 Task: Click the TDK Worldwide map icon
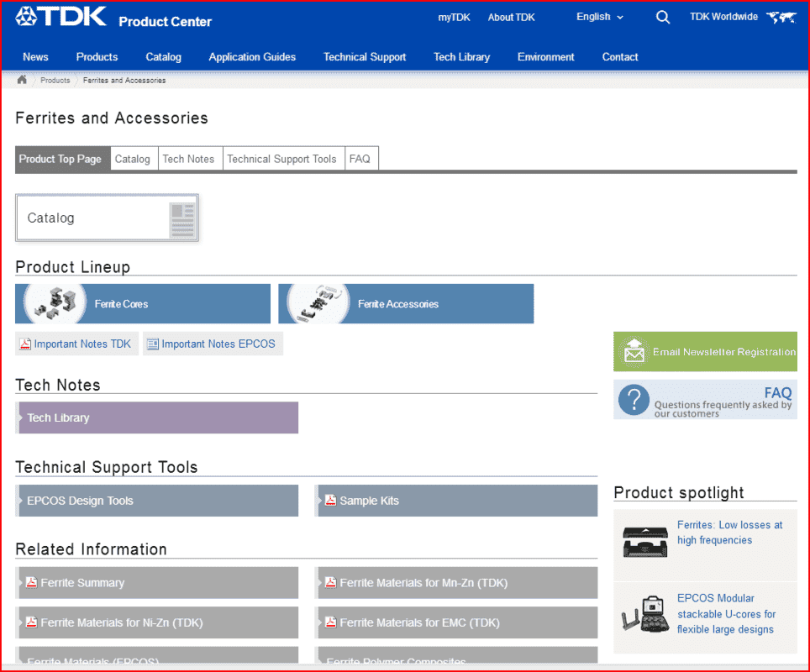point(781,17)
